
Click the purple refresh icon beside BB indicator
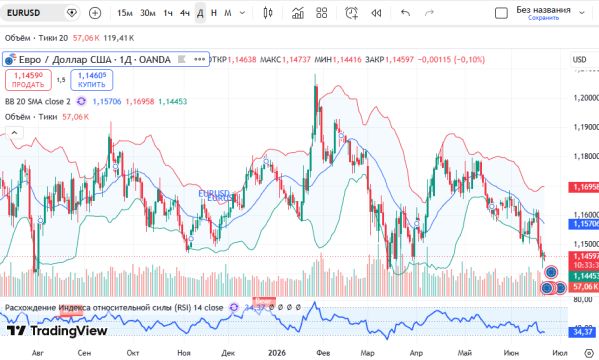[x=81, y=102]
